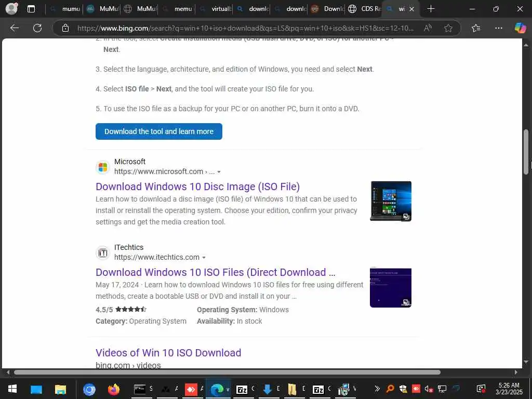
Task: Launch Firefox from the taskbar
Action: click(114, 389)
